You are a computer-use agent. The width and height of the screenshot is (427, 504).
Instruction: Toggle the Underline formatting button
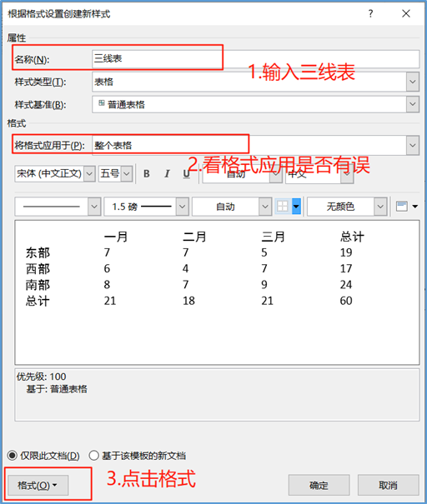[186, 173]
